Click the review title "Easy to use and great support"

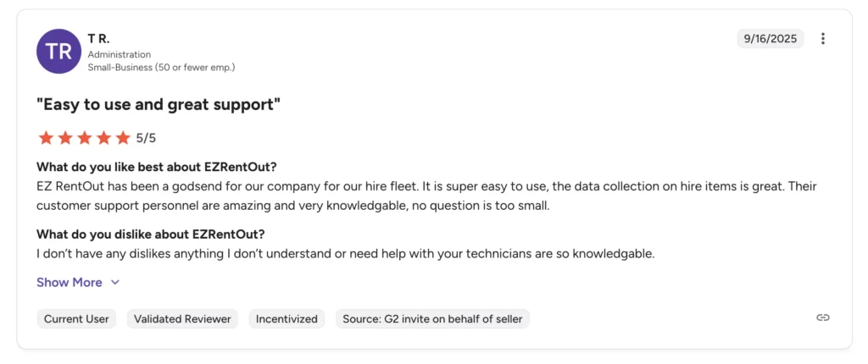click(x=159, y=105)
